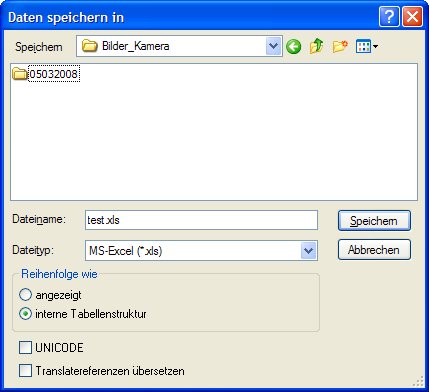This screenshot has height=392, width=429.
Task: Select the 'angezeigt' radio option
Action: click(25, 295)
